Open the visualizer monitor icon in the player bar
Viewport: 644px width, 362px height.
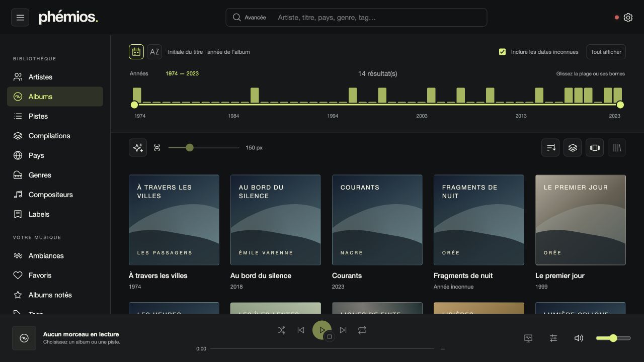(x=528, y=338)
